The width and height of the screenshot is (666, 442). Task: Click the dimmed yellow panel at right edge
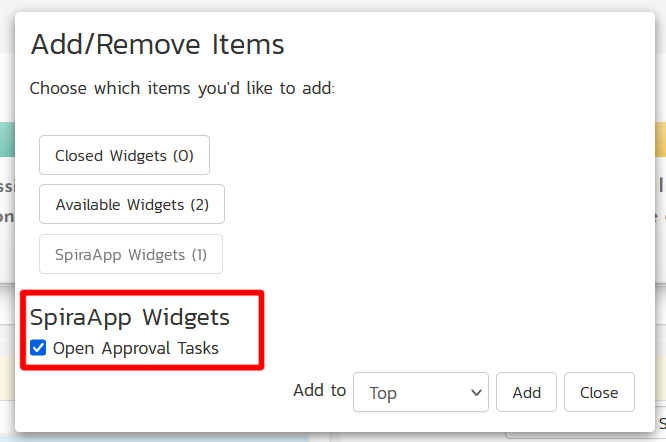[x=660, y=140]
